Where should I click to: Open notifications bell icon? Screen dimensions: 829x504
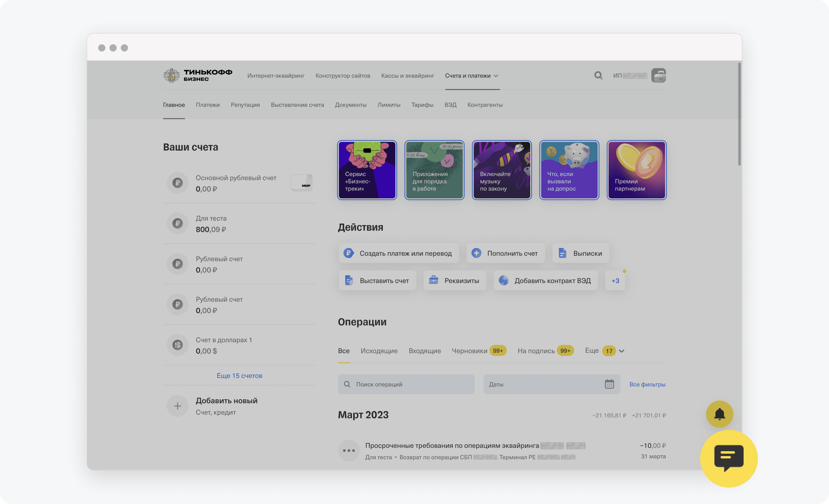pos(719,414)
